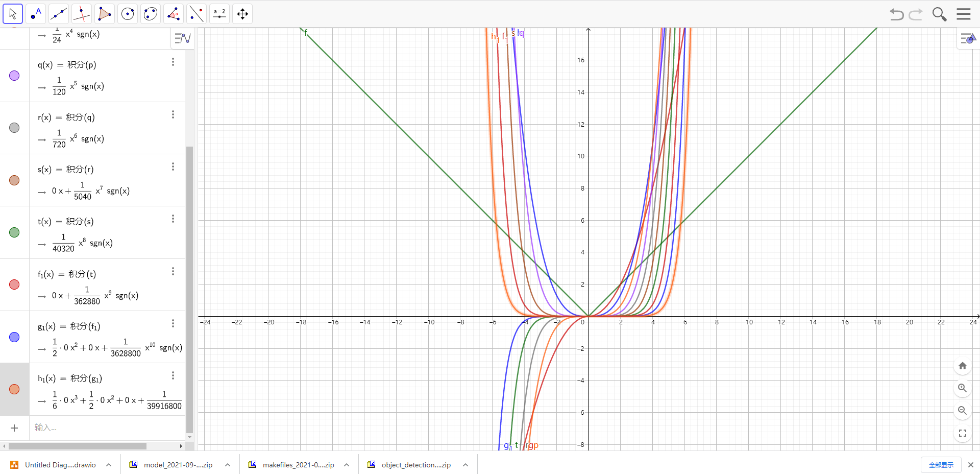Open the search magnifier
The width and height of the screenshot is (980, 474).
pos(939,14)
